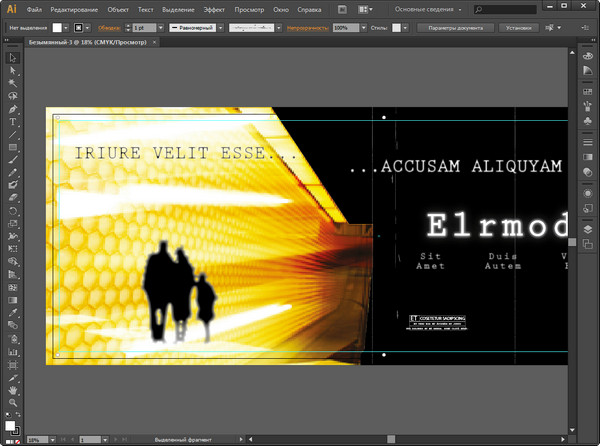Open the Файл menu
Viewport: 600px width, 446px height.
click(x=35, y=10)
